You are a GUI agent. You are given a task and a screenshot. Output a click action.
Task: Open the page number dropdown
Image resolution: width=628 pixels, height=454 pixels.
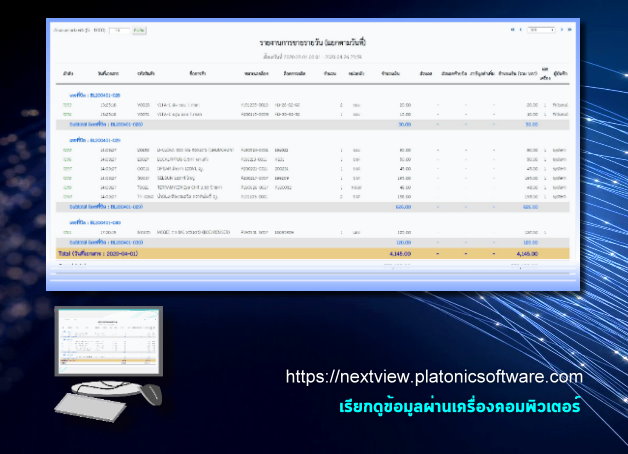[541, 30]
